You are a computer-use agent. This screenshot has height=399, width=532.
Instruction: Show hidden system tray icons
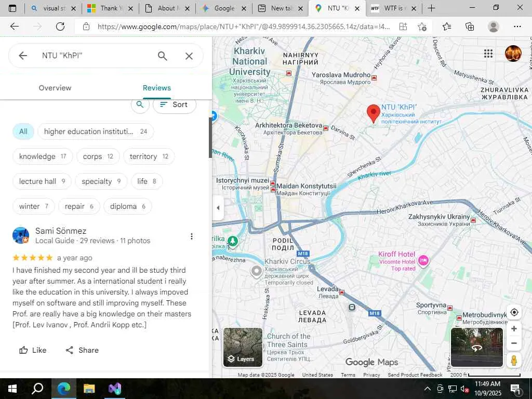tap(428, 389)
